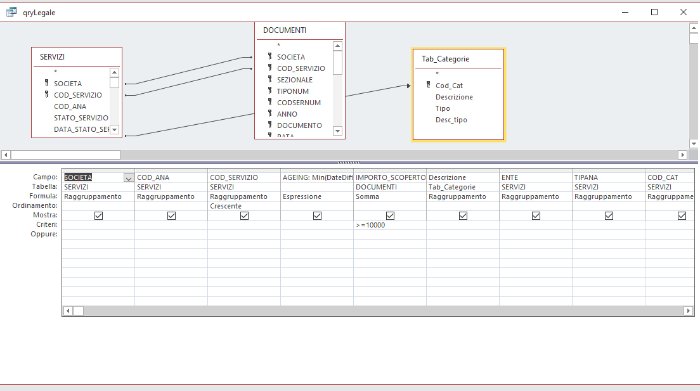Image resolution: width=700 pixels, height=391 pixels.
Task: Open Ordinamento cell 'Crescente' for COD_SERVIZIO
Action: [x=244, y=206]
